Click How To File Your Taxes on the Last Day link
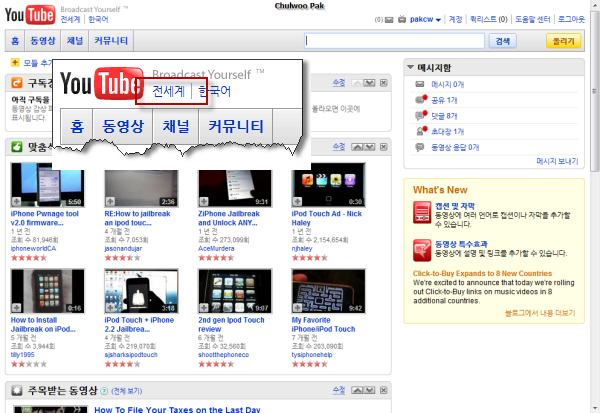600x413 pixels. [177, 409]
